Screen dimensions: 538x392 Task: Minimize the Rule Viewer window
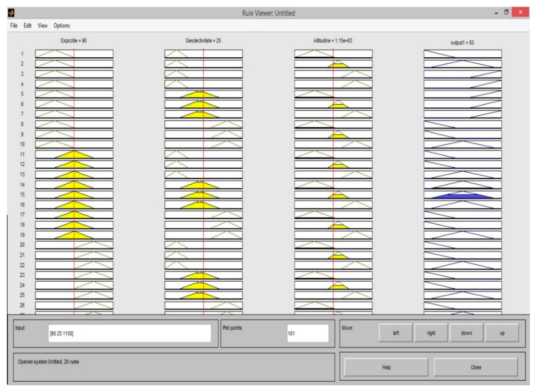[x=496, y=13]
